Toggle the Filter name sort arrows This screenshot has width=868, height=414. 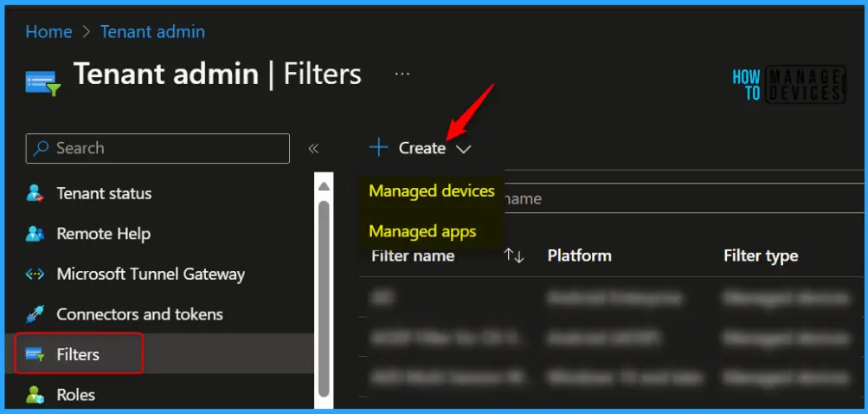tap(514, 256)
